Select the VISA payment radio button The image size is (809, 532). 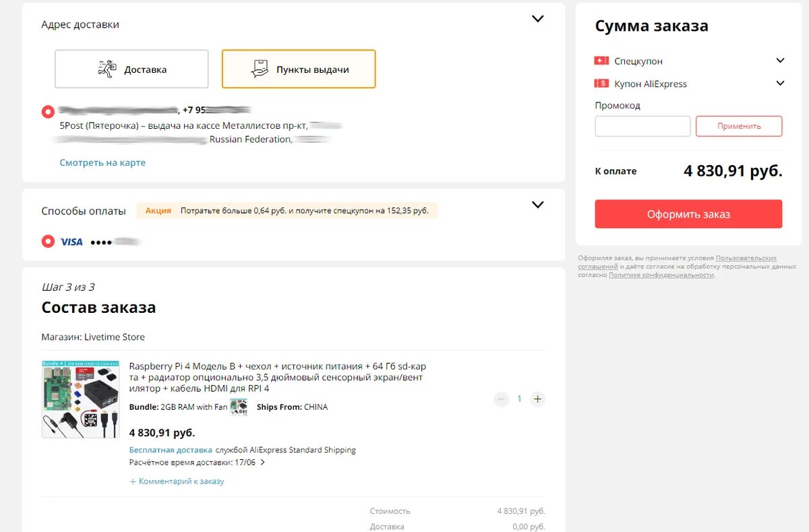(48, 241)
